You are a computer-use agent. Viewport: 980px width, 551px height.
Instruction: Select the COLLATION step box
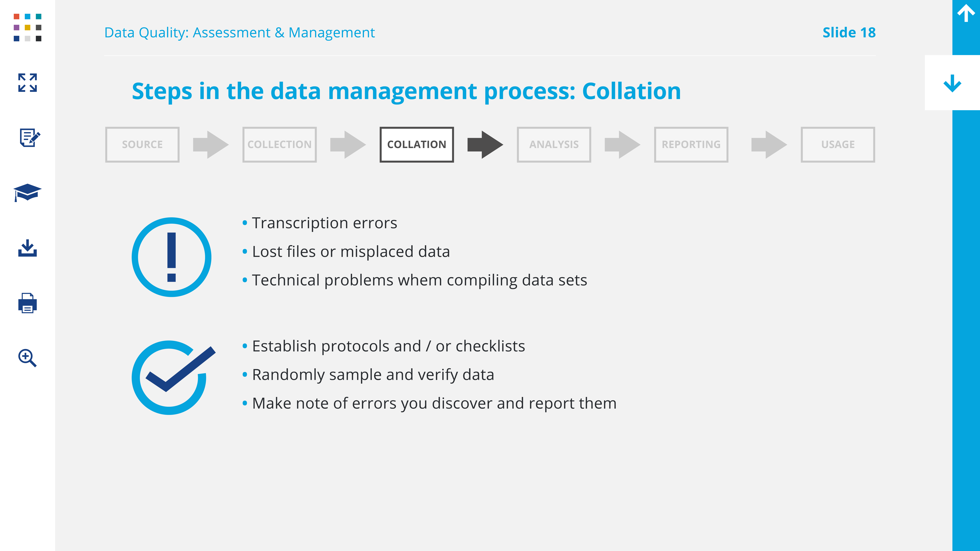pyautogui.click(x=417, y=144)
